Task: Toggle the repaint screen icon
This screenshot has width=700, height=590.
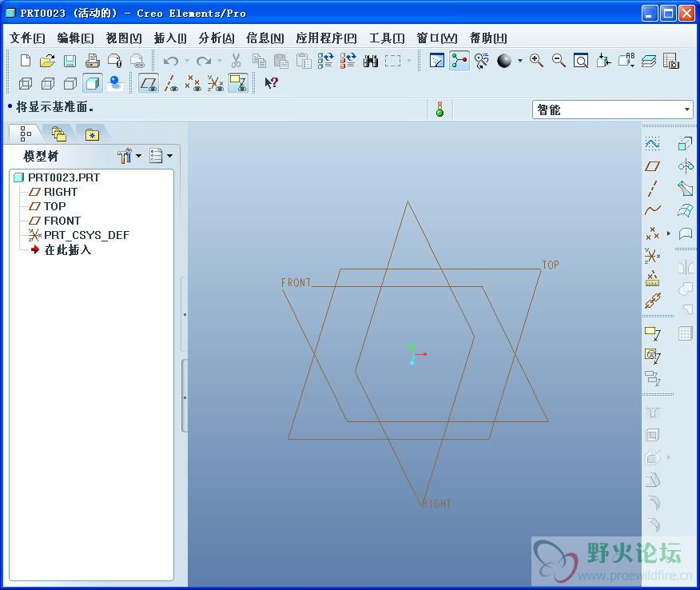Action: 436,60
